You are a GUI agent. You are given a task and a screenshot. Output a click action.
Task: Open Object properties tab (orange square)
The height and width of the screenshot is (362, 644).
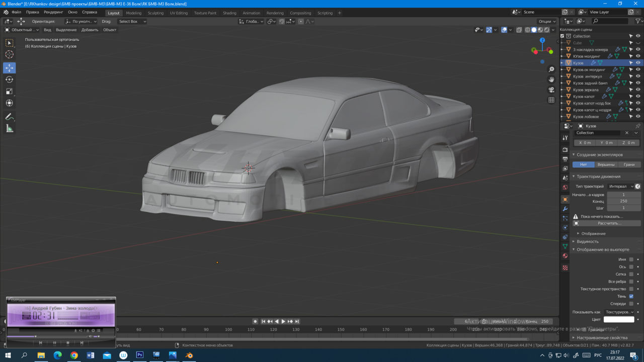click(565, 200)
